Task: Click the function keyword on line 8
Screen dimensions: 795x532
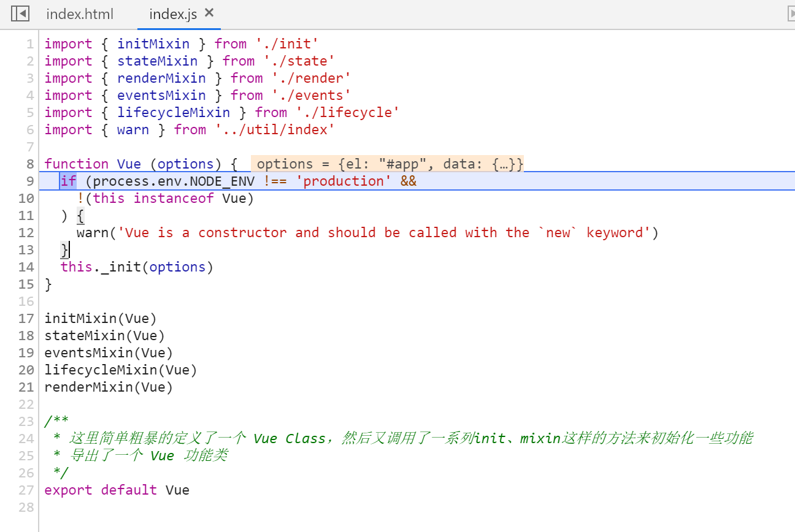Action: (77, 164)
